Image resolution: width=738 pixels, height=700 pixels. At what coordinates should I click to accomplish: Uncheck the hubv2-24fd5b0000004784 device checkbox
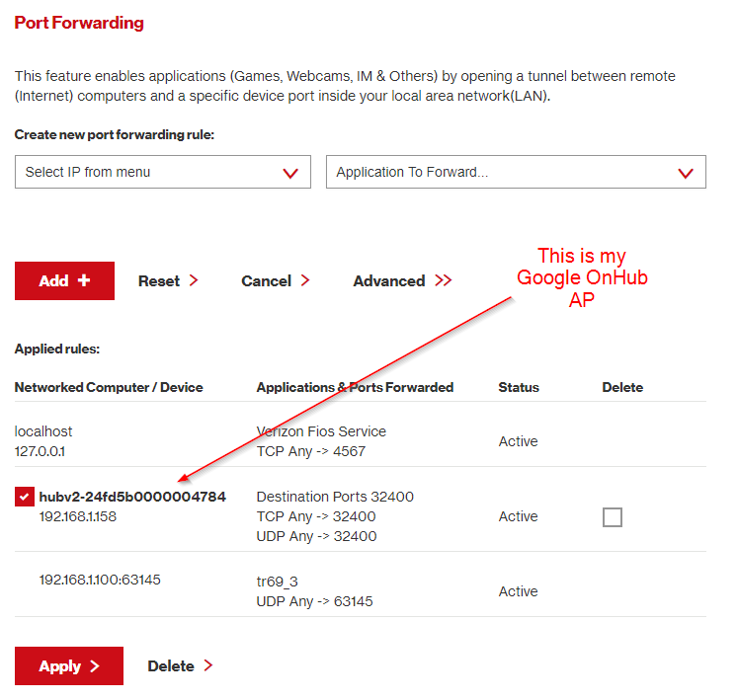[x=24, y=497]
